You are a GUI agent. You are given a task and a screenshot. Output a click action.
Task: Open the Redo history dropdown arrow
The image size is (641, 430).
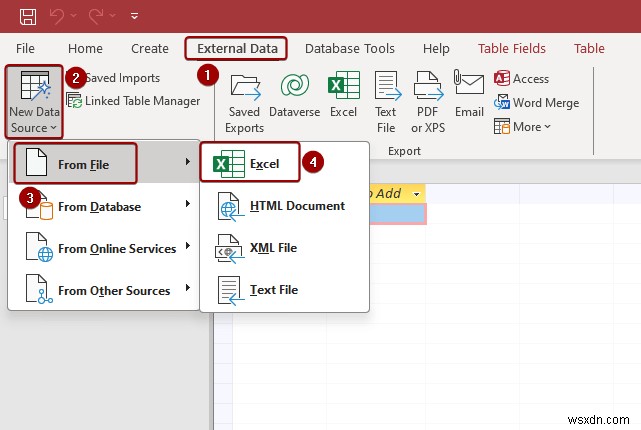(x=112, y=16)
